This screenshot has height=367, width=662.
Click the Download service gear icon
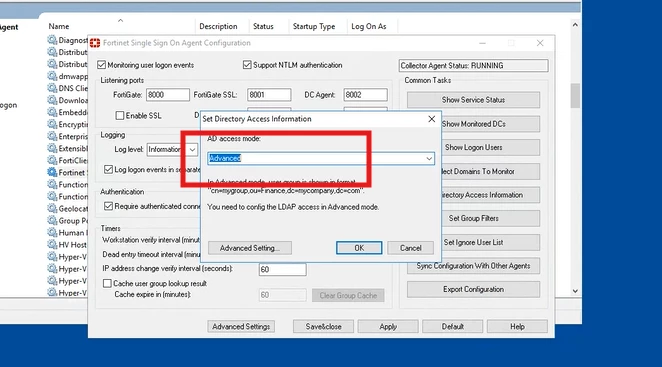52,101
